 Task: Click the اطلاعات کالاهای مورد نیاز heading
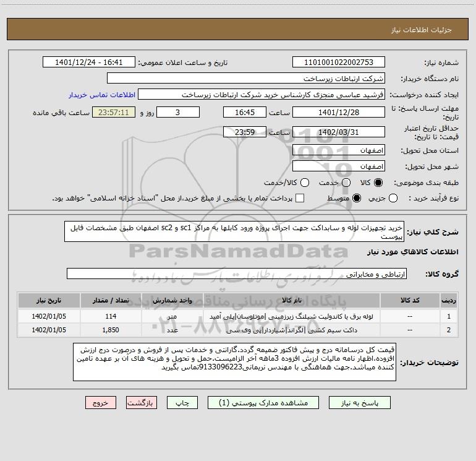[413, 252]
